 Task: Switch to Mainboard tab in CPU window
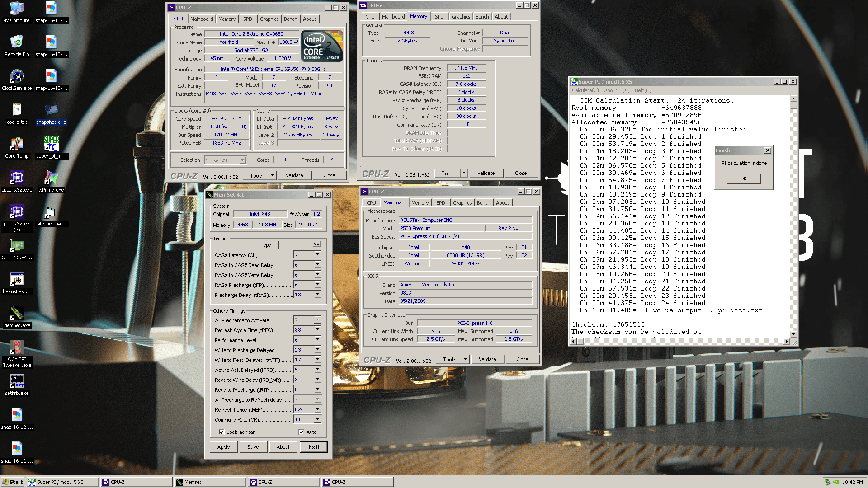point(201,19)
